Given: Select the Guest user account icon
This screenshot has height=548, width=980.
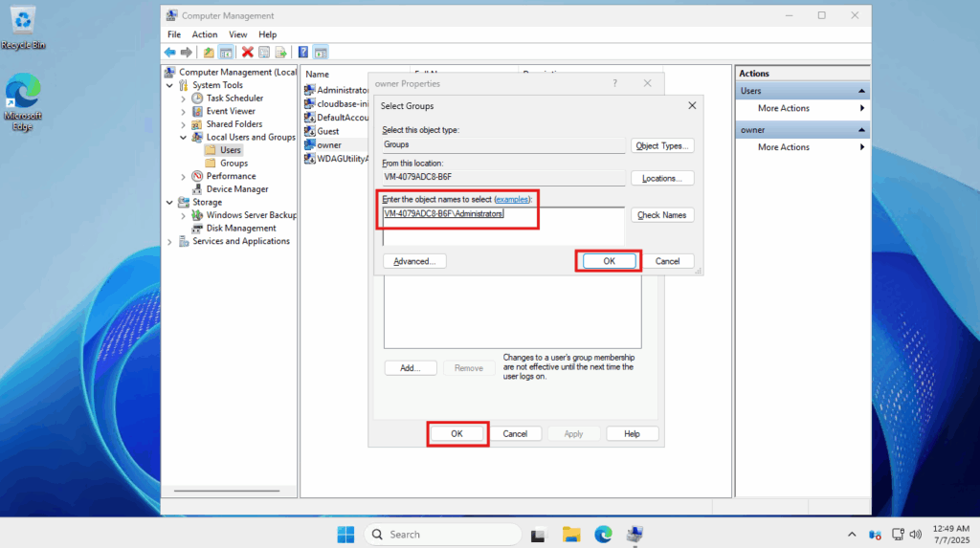Looking at the screenshot, I should (x=309, y=131).
